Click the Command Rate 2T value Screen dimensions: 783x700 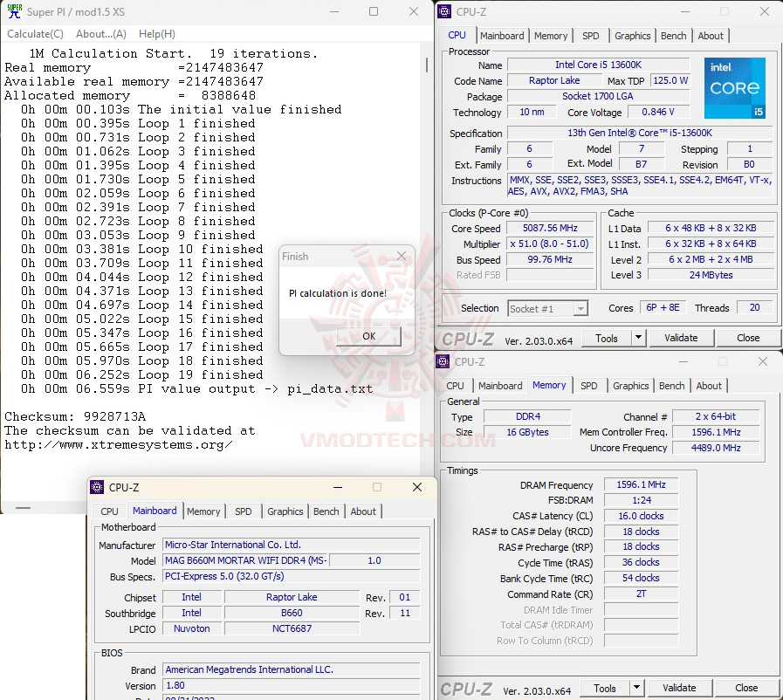coord(641,594)
